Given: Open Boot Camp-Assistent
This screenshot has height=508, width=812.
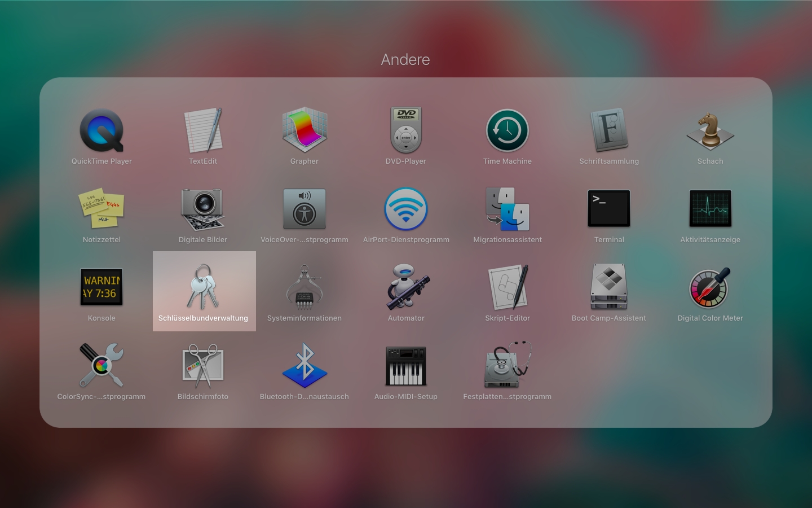Looking at the screenshot, I should pos(609,287).
